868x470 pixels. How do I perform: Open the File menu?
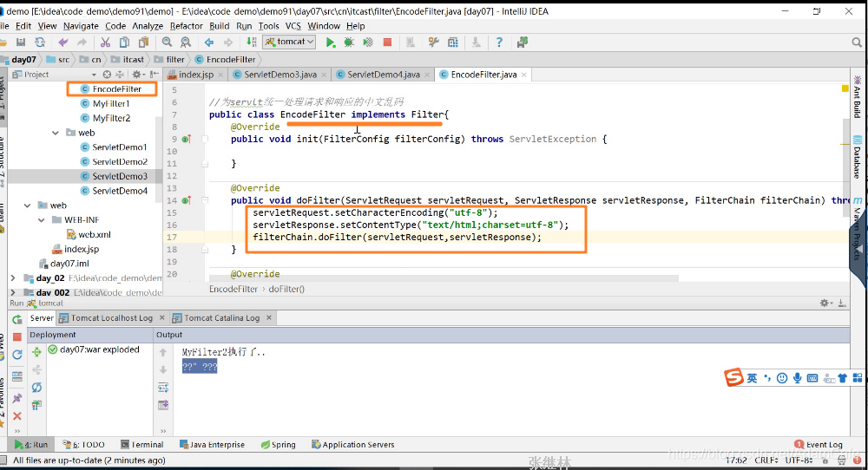point(4,26)
